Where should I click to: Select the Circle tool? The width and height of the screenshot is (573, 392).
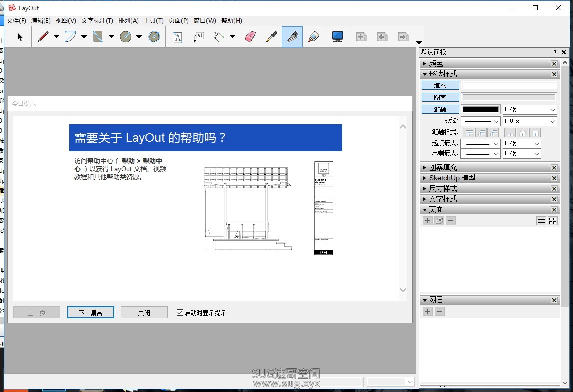click(x=126, y=37)
